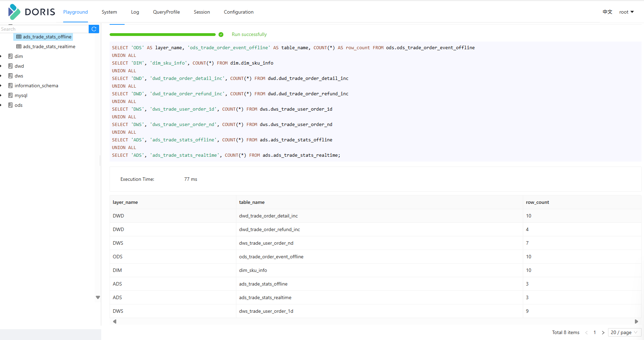Viewport: 644px width, 340px height.
Task: Open the Configuration tab
Action: 239,12
